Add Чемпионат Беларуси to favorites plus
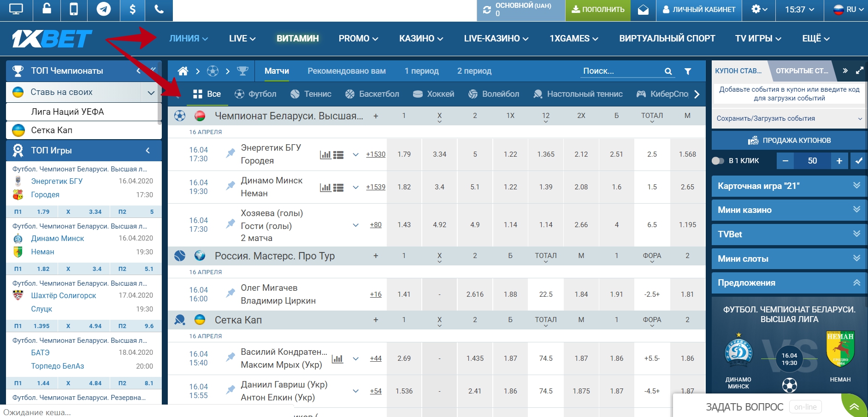The width and height of the screenshot is (868, 417). [376, 116]
